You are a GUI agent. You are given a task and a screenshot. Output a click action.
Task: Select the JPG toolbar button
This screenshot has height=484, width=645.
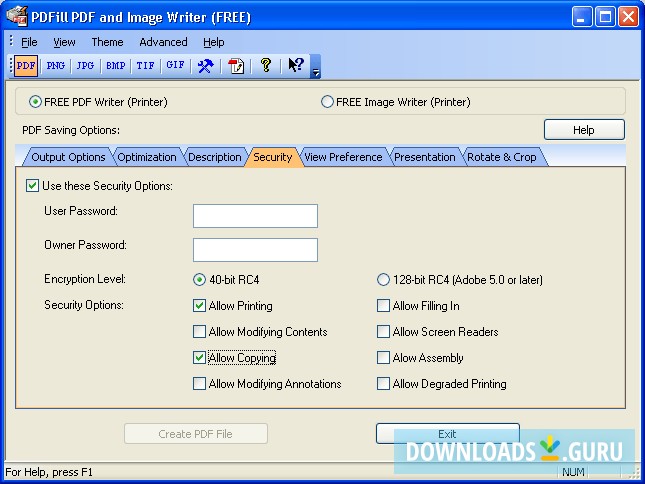point(85,66)
